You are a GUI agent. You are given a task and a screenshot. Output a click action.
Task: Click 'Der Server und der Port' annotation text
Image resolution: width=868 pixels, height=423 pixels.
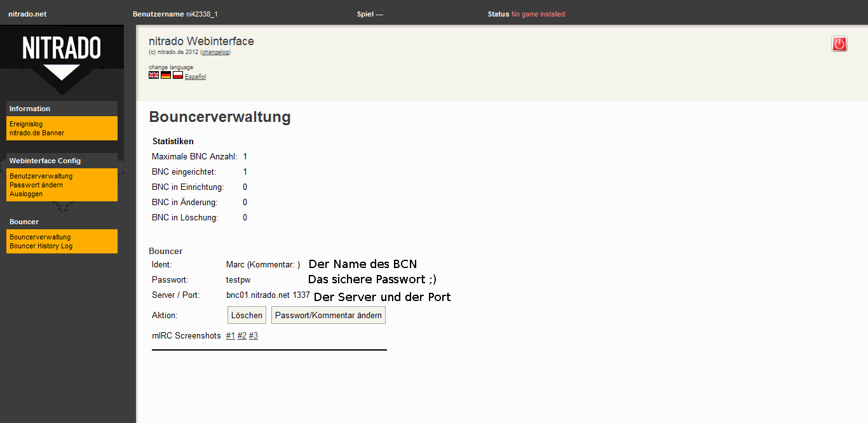pyautogui.click(x=383, y=297)
